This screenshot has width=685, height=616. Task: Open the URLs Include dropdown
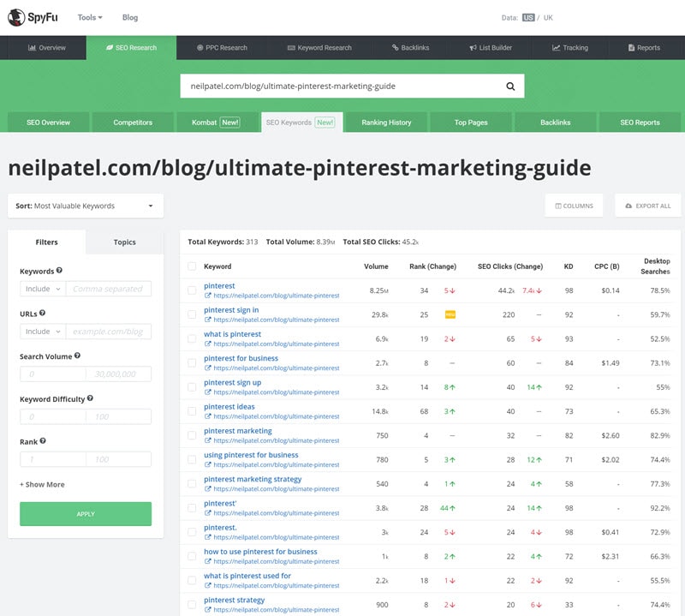point(43,332)
